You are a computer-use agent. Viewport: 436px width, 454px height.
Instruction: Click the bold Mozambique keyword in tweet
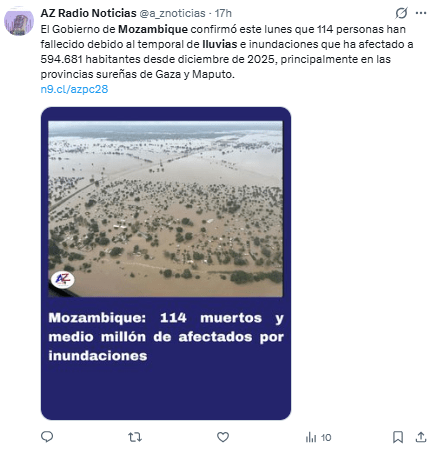click(153, 29)
